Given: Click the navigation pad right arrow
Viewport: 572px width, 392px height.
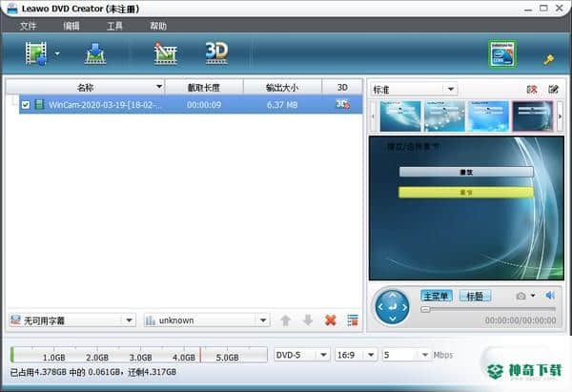Looking at the screenshot, I should pyautogui.click(x=404, y=307).
